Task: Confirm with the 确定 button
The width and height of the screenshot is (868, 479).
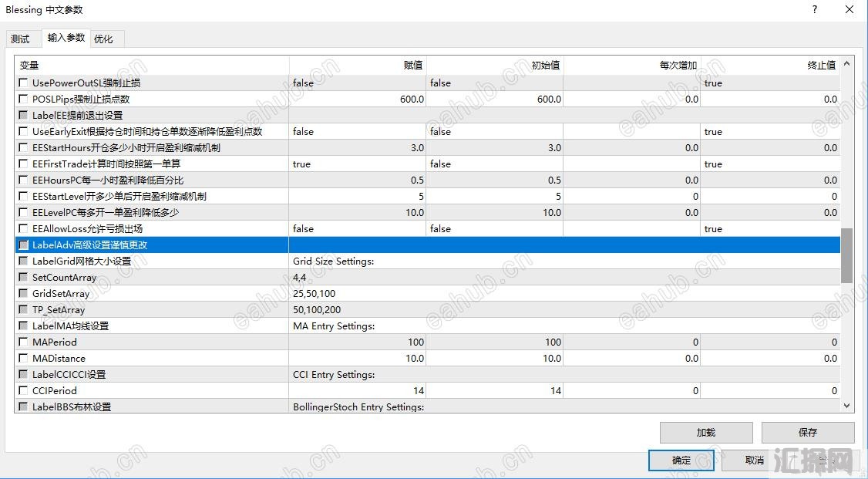Action: click(x=681, y=460)
